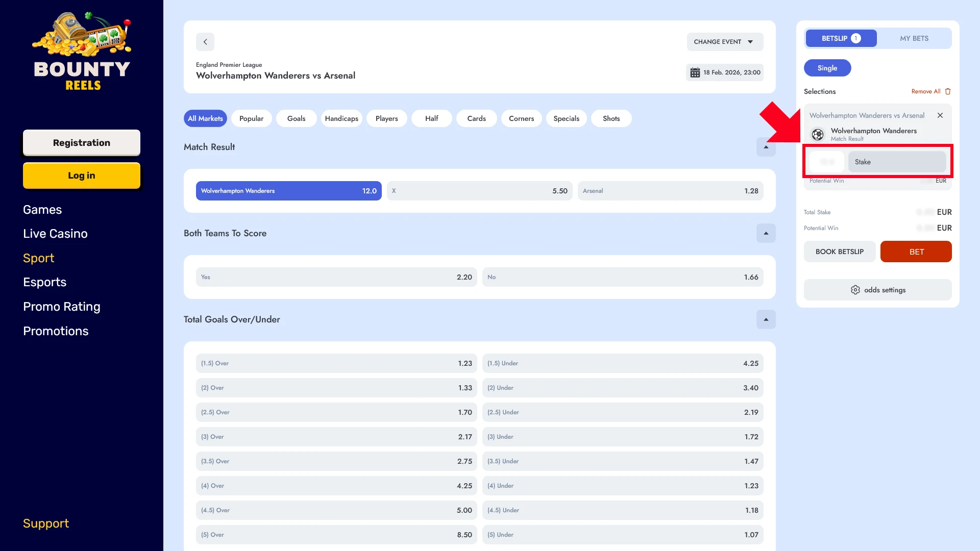Switch to the My Bets tab
Screen dimensions: 980x551
[x=914, y=38]
